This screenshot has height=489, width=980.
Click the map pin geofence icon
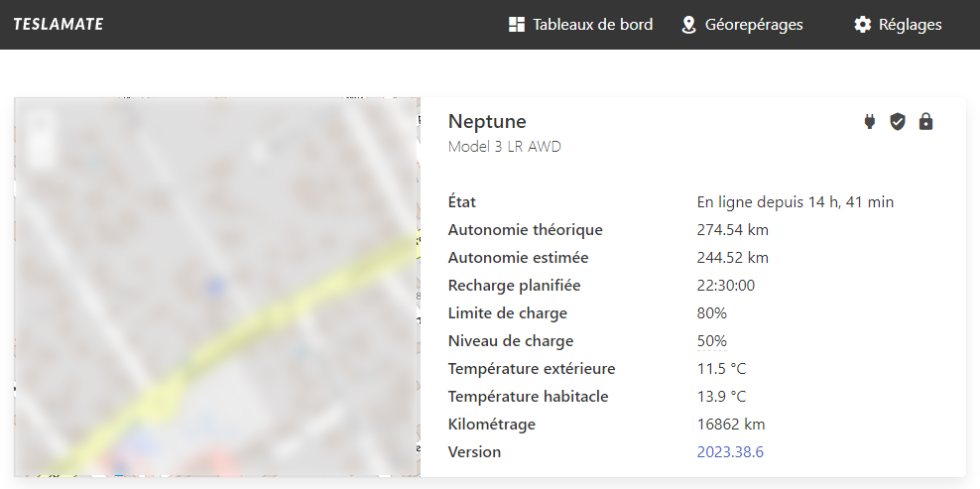point(688,25)
